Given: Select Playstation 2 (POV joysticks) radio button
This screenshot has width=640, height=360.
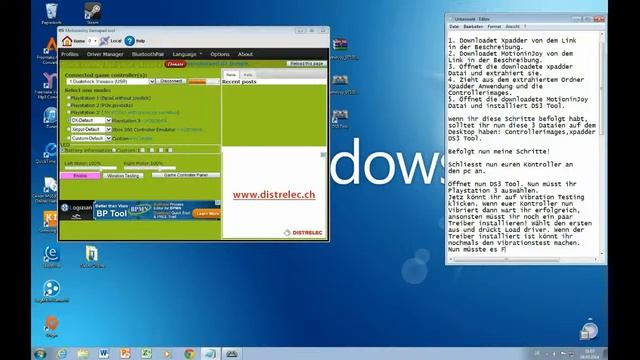Looking at the screenshot, I should [x=69, y=105].
